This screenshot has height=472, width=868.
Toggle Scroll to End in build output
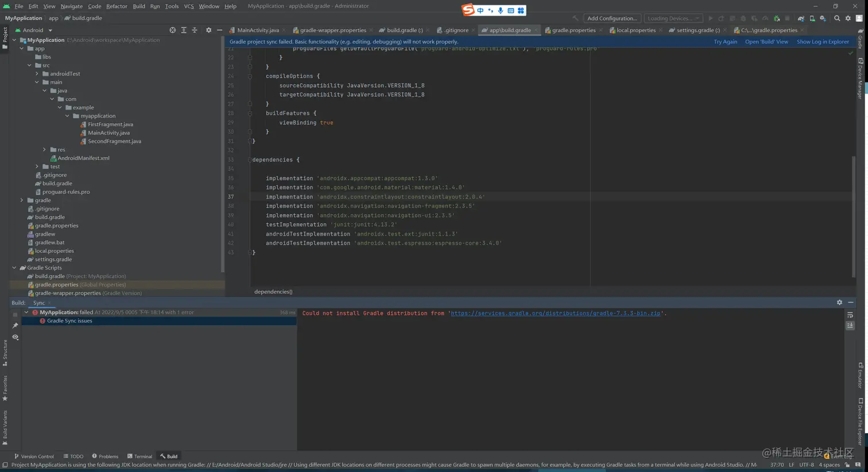[850, 325]
